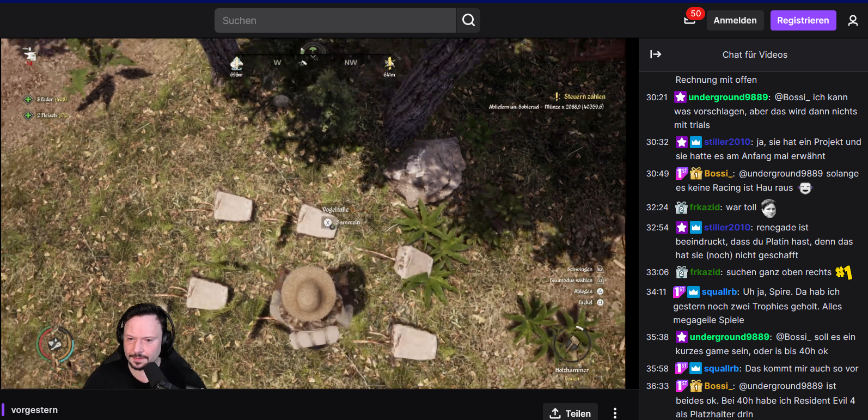Viewport: 868px width, 420px height.
Task: Focus the Suchen search field
Action: tap(335, 21)
